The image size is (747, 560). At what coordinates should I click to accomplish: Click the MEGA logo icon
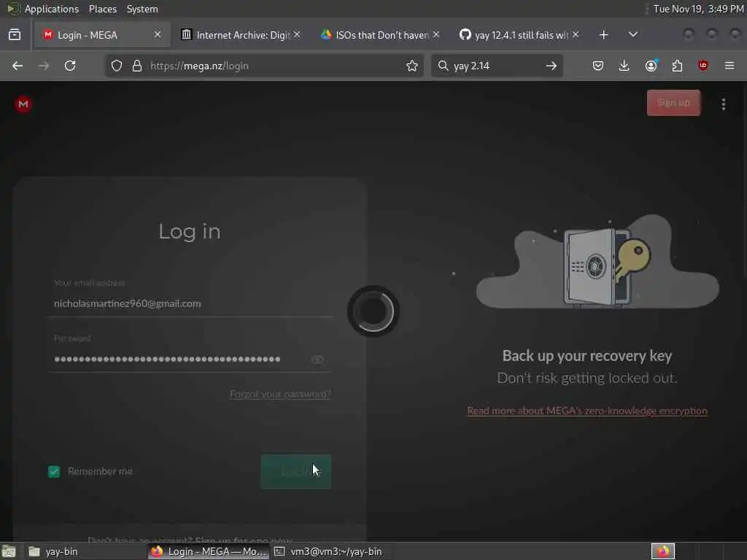[x=23, y=104]
